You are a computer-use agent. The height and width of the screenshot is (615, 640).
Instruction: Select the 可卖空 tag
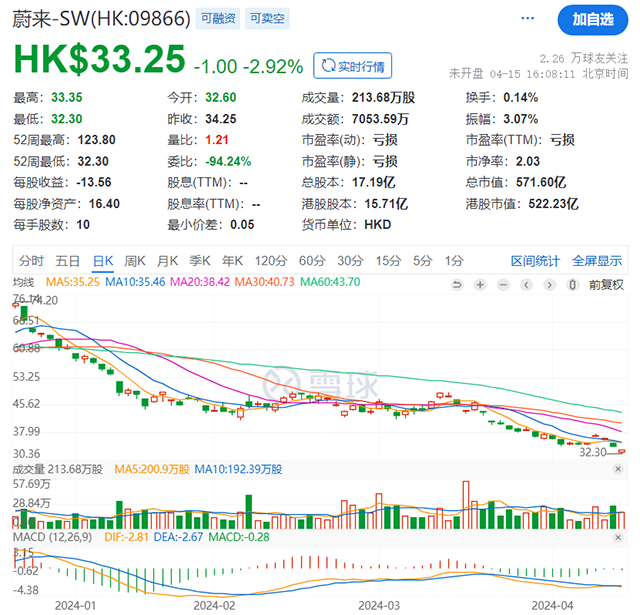(x=267, y=18)
